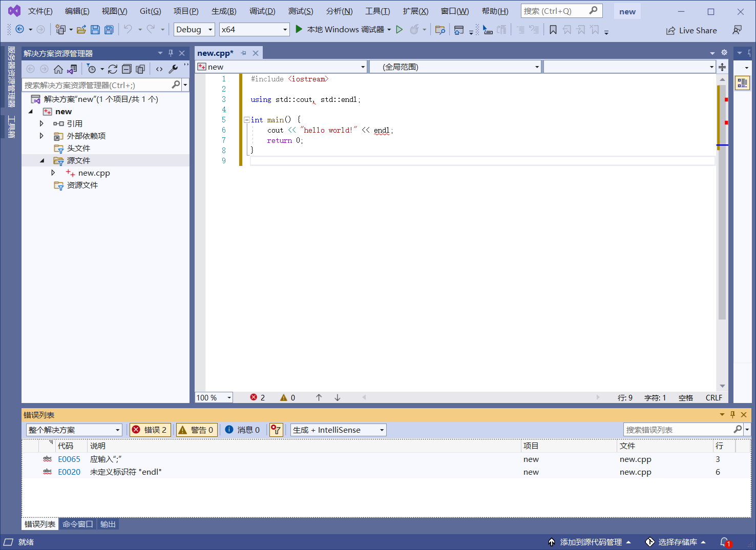Open error code E0065 link
Image resolution: width=756 pixels, height=550 pixels.
coord(69,459)
